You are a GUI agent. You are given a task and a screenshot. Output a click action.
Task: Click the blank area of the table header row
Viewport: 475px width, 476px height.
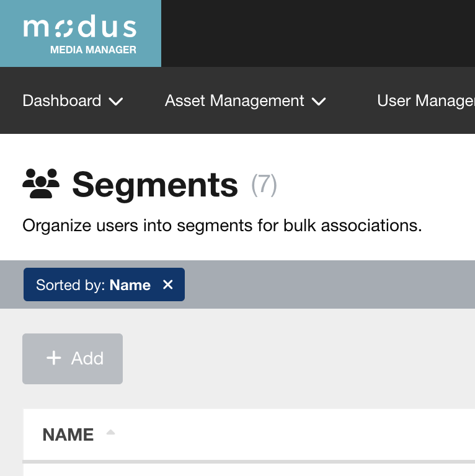coord(298,434)
